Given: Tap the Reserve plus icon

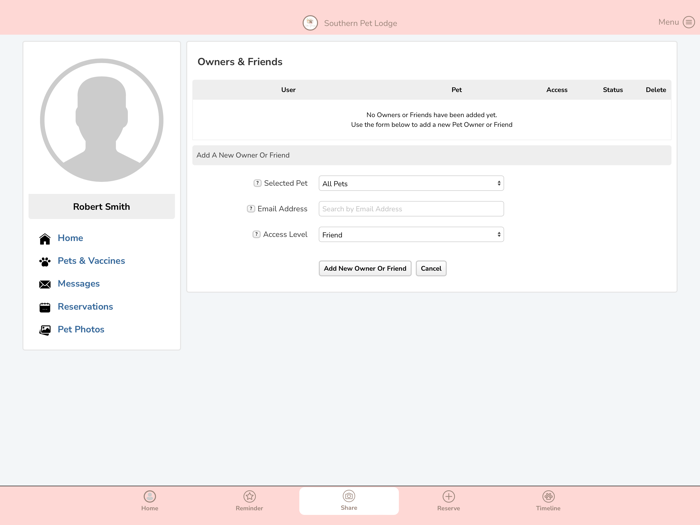Looking at the screenshot, I should (x=449, y=496).
